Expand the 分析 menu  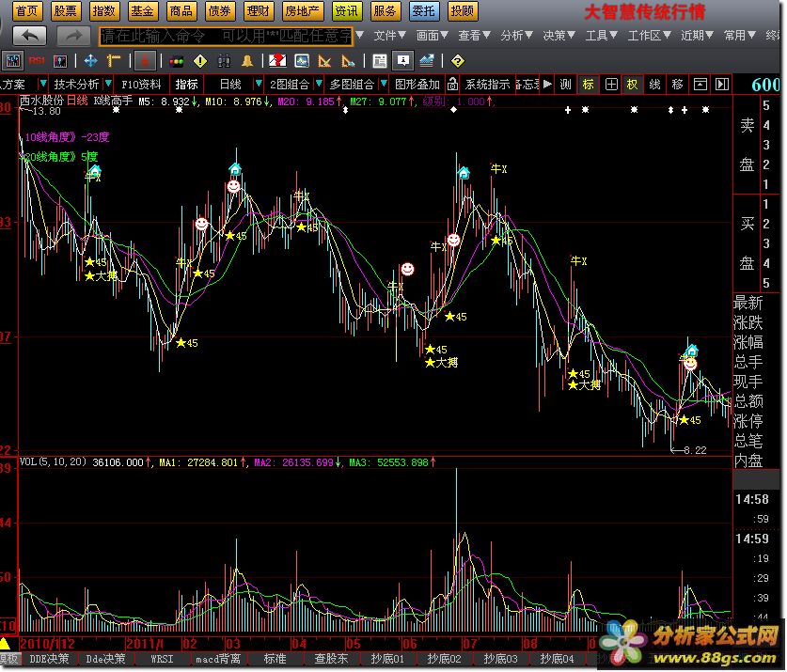point(516,36)
